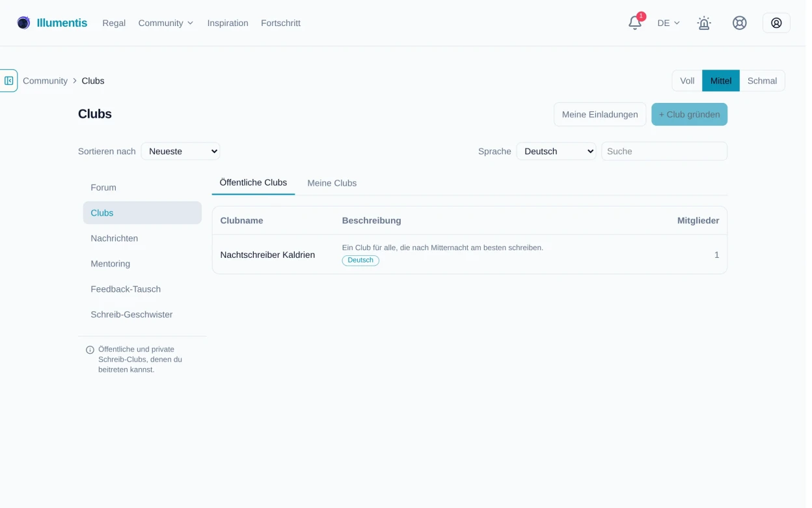This screenshot has width=812, height=508.
Task: Expand the Community menu in navbar
Action: tap(167, 23)
